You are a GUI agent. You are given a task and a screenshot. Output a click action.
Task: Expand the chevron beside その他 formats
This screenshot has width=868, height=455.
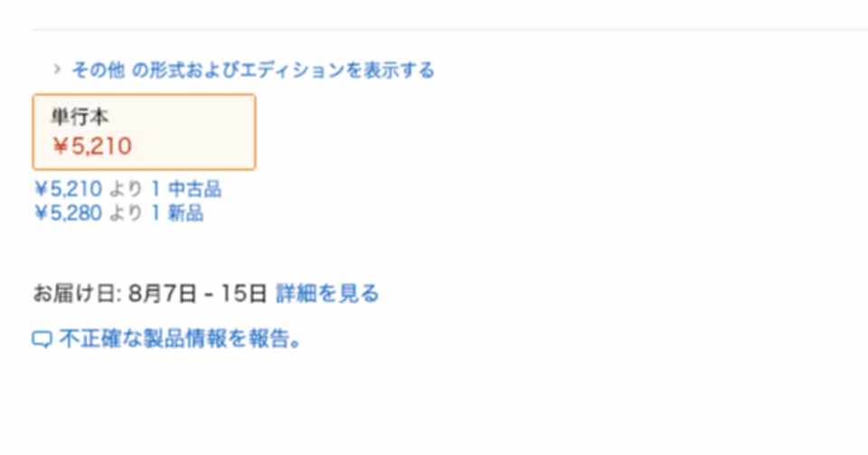click(x=56, y=69)
